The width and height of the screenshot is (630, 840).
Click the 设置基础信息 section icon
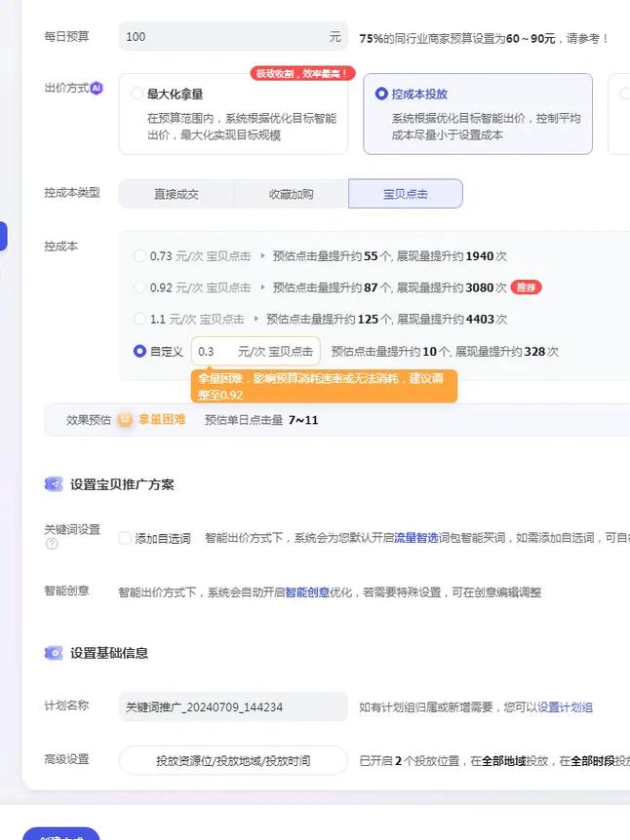(x=54, y=653)
